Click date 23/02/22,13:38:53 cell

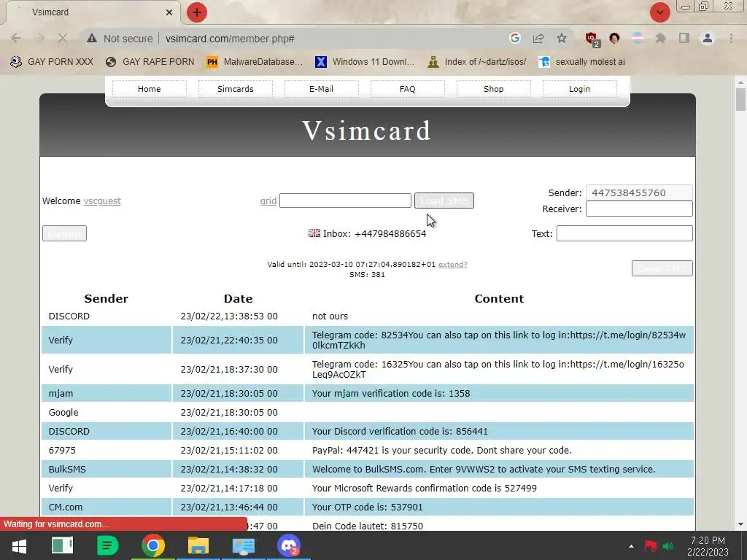238,316
